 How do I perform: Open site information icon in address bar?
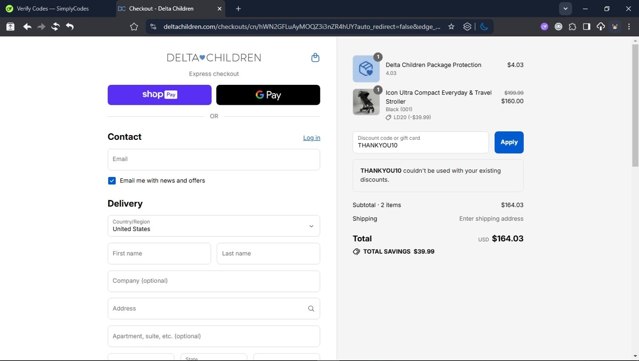coord(153,26)
